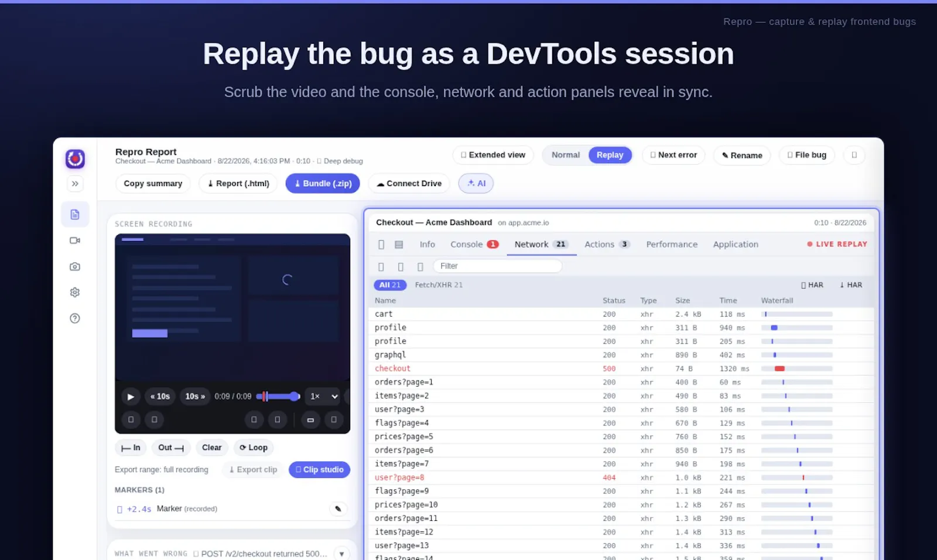This screenshot has width=937, height=560.
Task: Select the user?page=8 404 request
Action: pyautogui.click(x=621, y=477)
